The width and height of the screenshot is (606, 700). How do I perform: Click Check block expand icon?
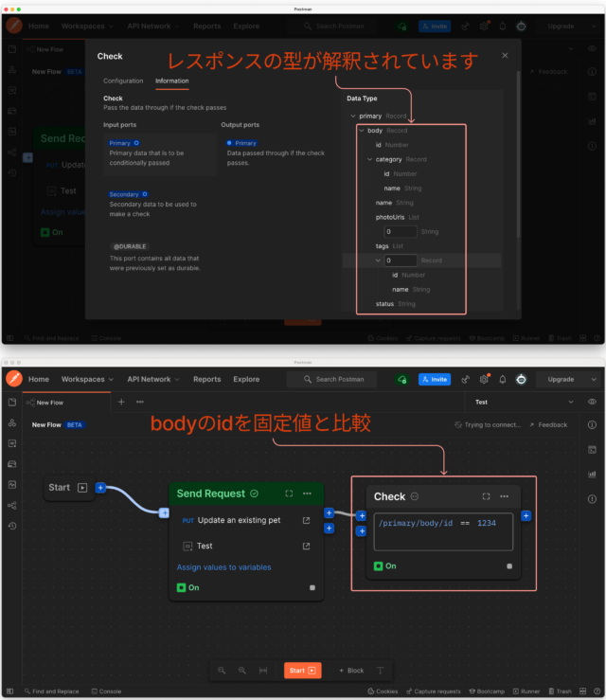click(486, 496)
